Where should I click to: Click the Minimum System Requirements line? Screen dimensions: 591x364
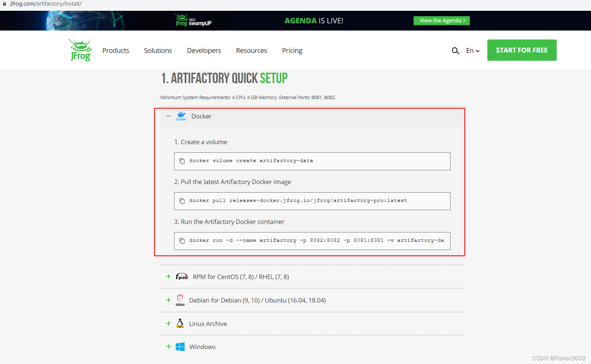click(x=248, y=98)
